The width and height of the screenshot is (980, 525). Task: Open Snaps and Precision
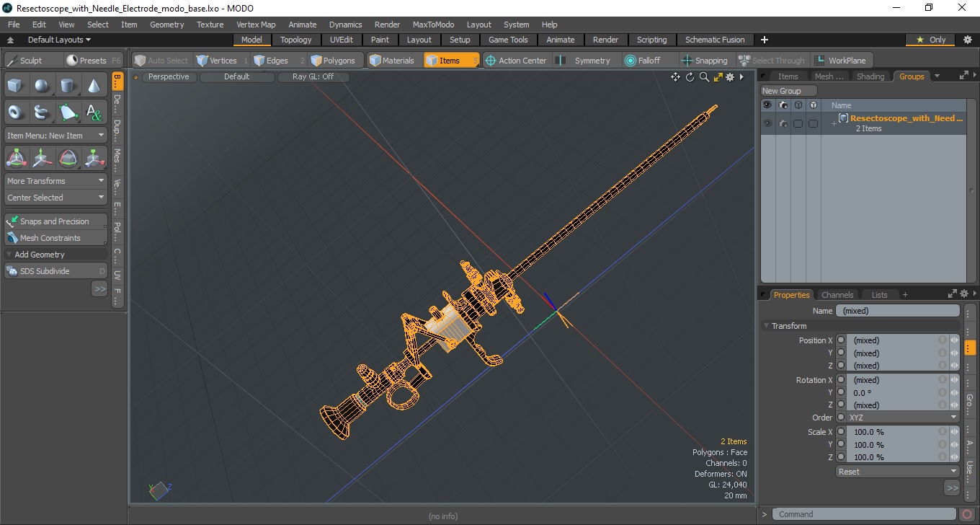[55, 221]
